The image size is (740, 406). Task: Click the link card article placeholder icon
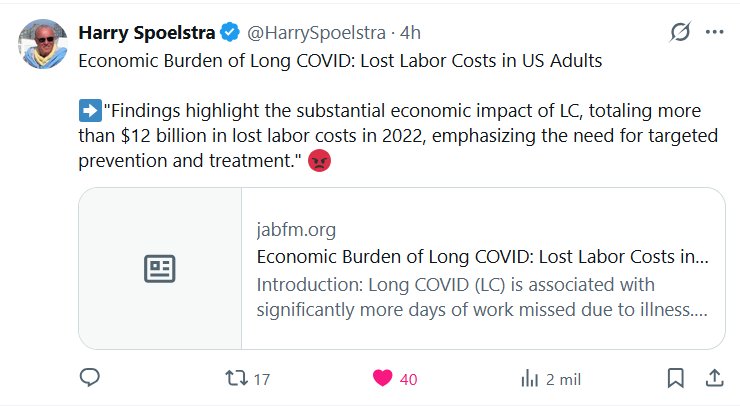click(160, 268)
